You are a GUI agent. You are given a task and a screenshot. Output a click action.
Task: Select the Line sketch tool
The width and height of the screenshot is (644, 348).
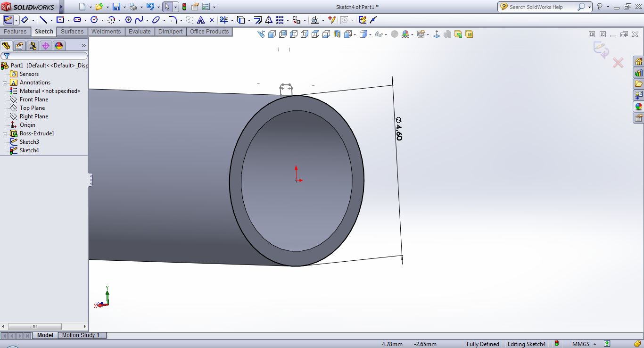pos(43,20)
